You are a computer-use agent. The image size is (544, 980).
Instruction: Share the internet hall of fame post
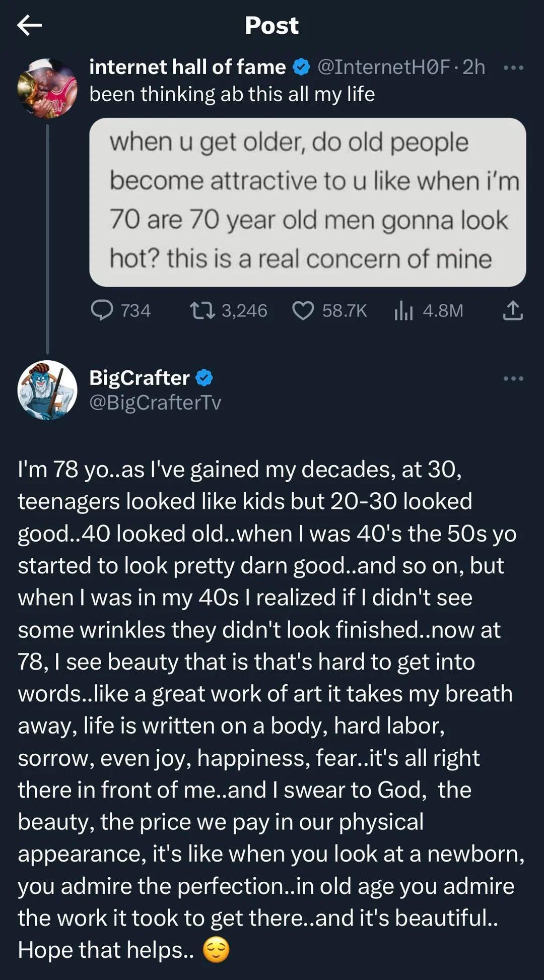[513, 310]
